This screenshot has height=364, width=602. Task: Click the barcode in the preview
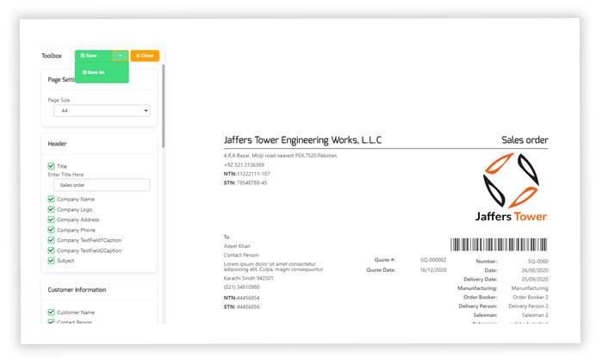tap(499, 244)
